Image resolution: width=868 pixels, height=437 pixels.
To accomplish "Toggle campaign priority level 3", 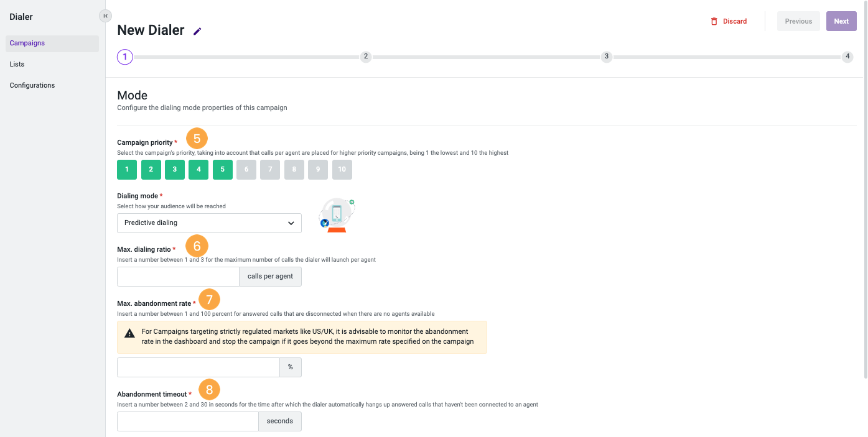I will point(174,169).
